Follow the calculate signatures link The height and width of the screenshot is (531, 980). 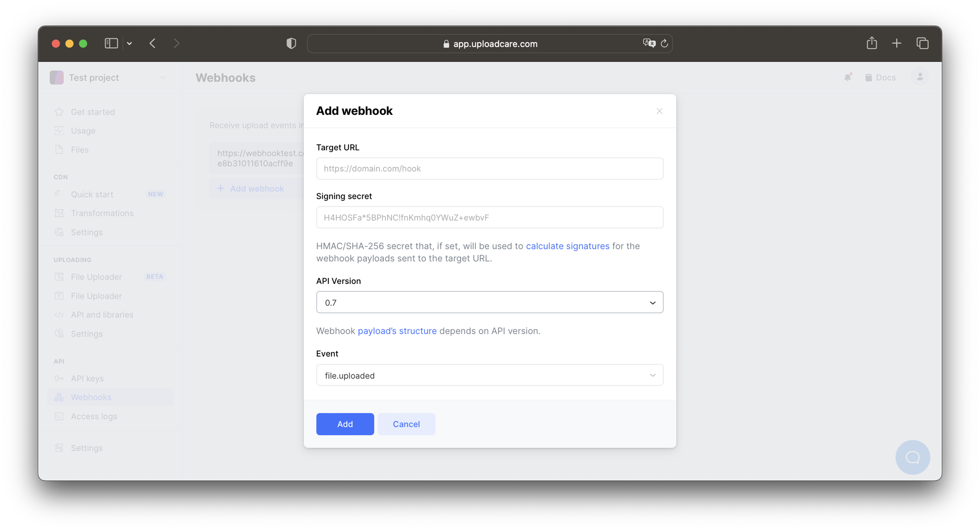pos(567,246)
